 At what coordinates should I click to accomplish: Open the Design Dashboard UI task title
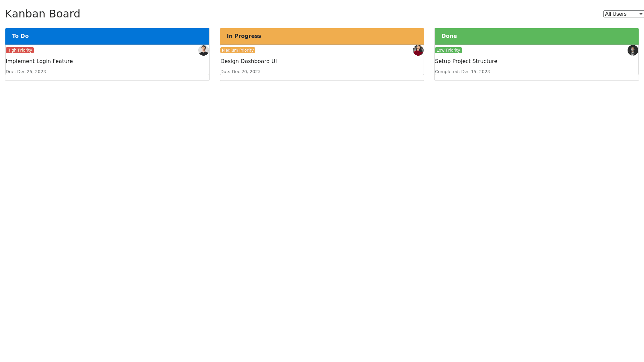tap(249, 61)
